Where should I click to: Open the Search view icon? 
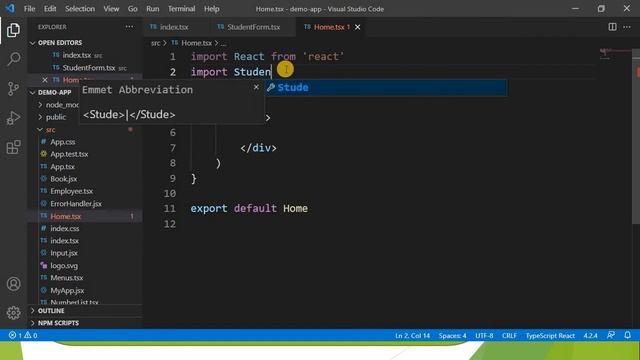click(13, 59)
